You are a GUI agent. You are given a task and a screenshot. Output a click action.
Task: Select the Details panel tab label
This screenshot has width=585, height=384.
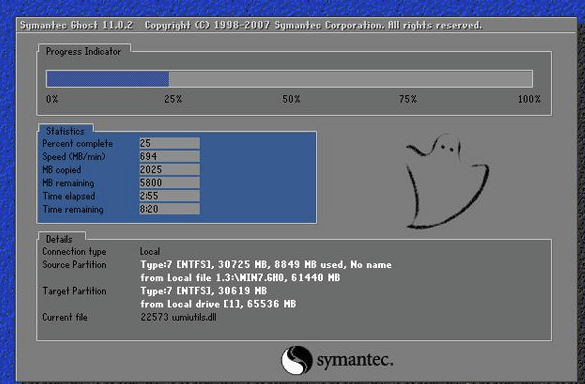tap(59, 239)
